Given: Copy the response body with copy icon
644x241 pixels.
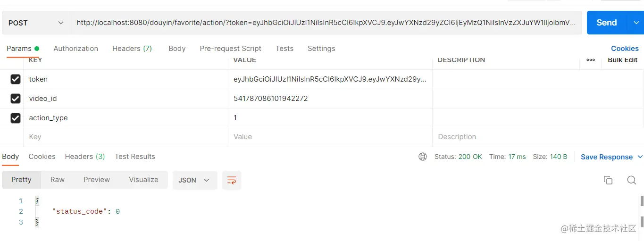Looking at the screenshot, I should [x=608, y=180].
